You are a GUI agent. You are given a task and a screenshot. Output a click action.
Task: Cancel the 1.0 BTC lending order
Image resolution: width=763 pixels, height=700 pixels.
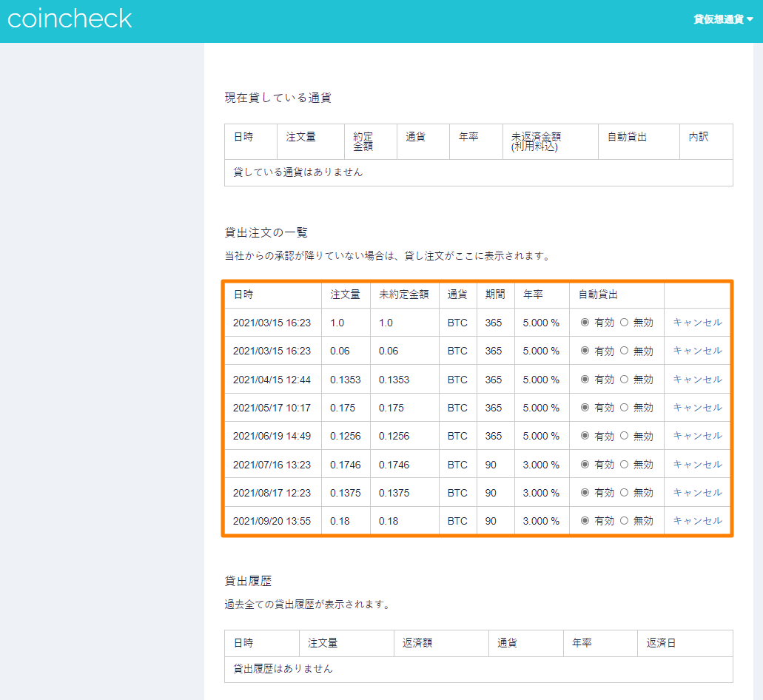coord(697,323)
